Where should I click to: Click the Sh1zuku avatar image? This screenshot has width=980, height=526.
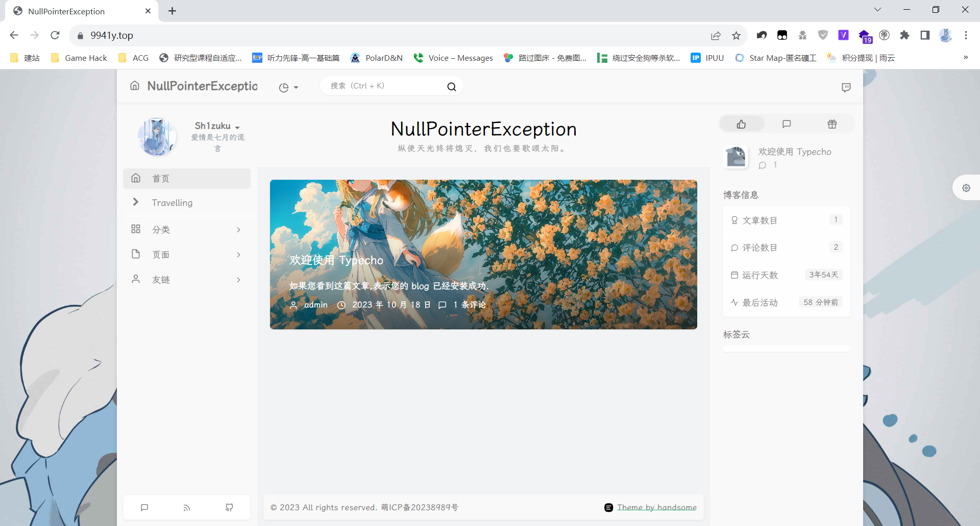coord(157,136)
